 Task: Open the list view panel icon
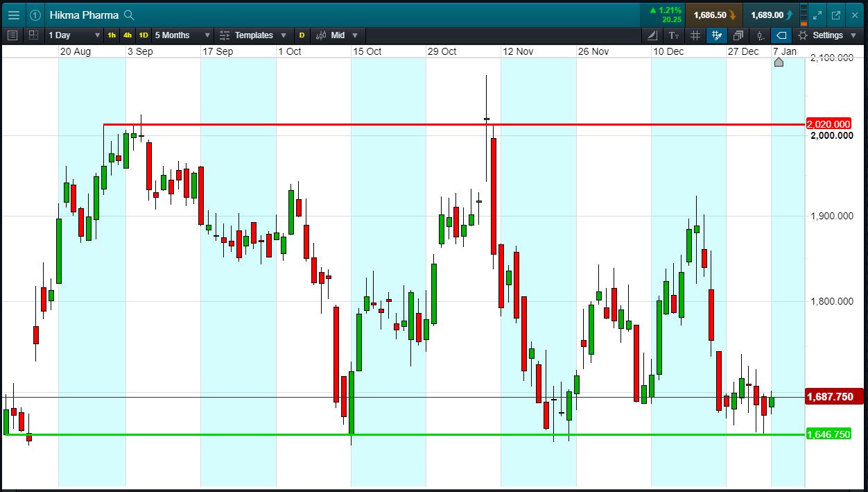pyautogui.click(x=12, y=35)
